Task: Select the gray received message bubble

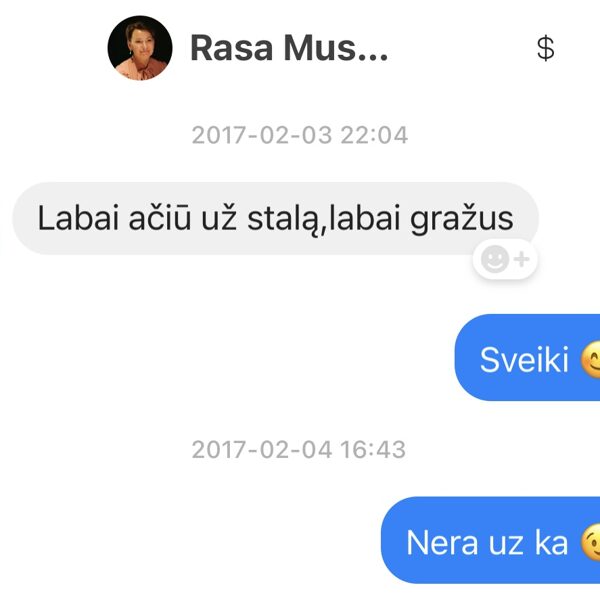Action: point(276,218)
